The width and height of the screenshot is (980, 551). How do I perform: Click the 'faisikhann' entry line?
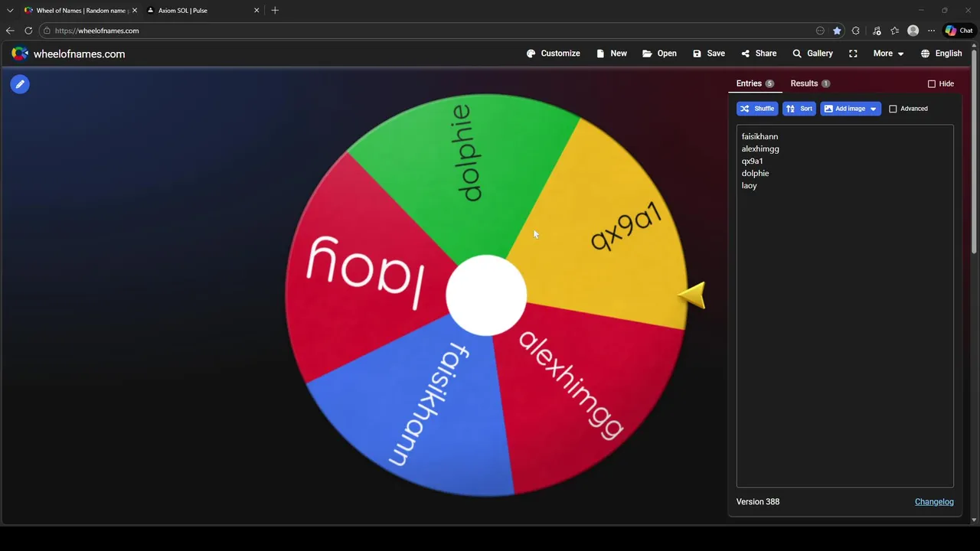pos(759,136)
